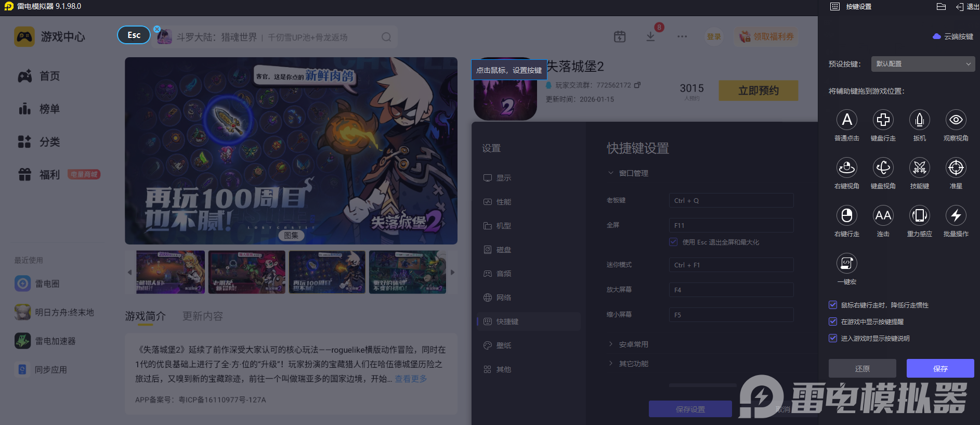Open the 再玩100周目 screenshot thumbnail
This screenshot has height=425, width=980.
point(327,272)
